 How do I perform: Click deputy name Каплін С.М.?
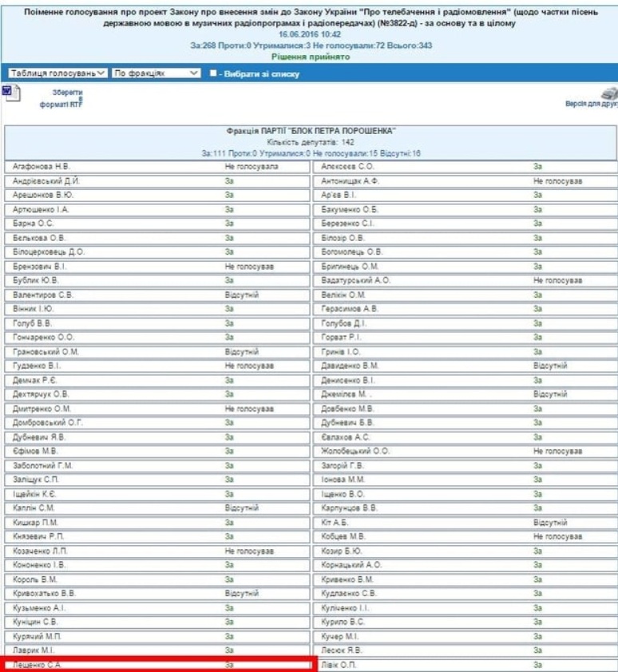coord(34,508)
